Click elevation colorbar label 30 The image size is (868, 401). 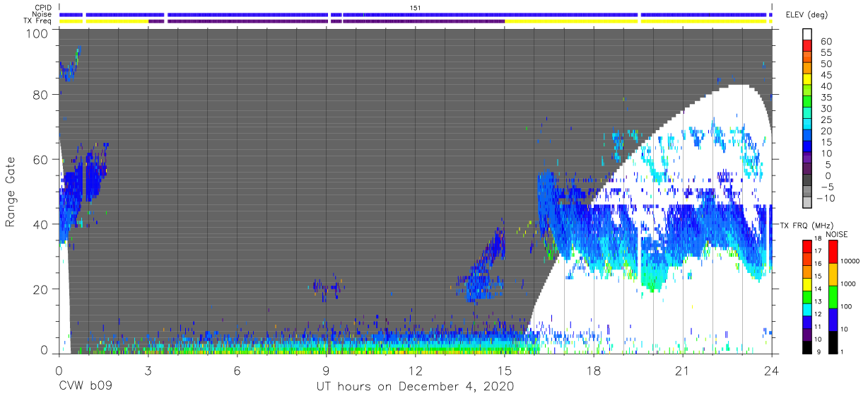click(826, 108)
